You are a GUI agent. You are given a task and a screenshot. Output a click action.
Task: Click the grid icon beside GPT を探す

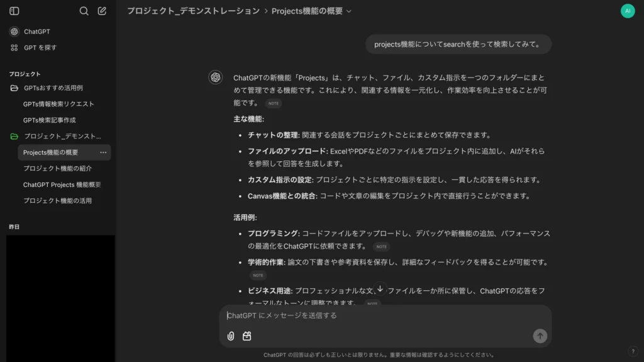pyautogui.click(x=14, y=48)
